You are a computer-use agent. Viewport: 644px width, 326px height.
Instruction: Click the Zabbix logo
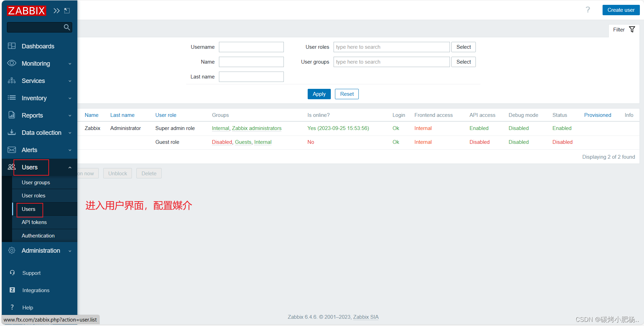click(26, 11)
